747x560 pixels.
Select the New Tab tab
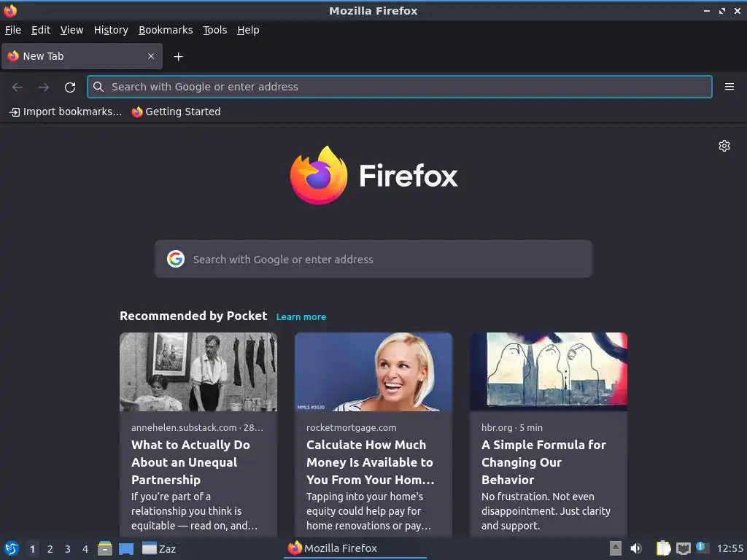click(82, 56)
